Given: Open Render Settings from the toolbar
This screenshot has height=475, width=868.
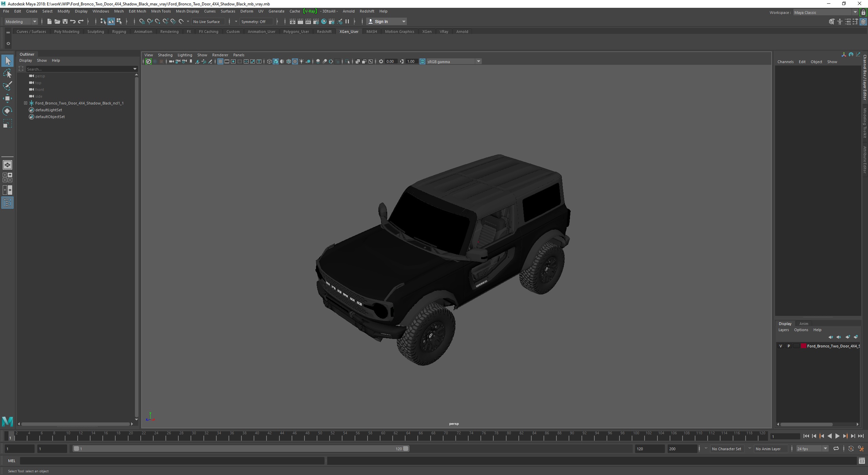Looking at the screenshot, I should click(x=316, y=21).
